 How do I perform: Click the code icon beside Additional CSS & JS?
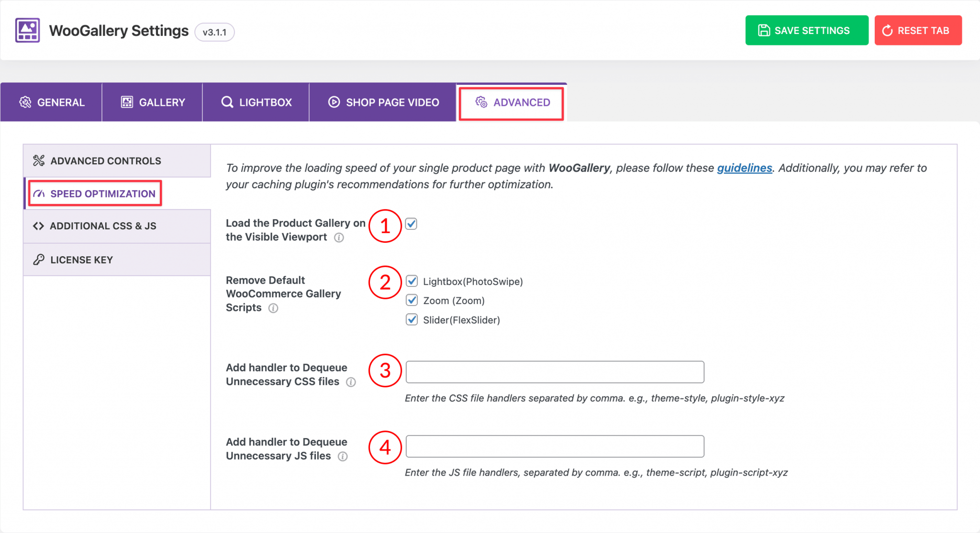click(x=39, y=226)
